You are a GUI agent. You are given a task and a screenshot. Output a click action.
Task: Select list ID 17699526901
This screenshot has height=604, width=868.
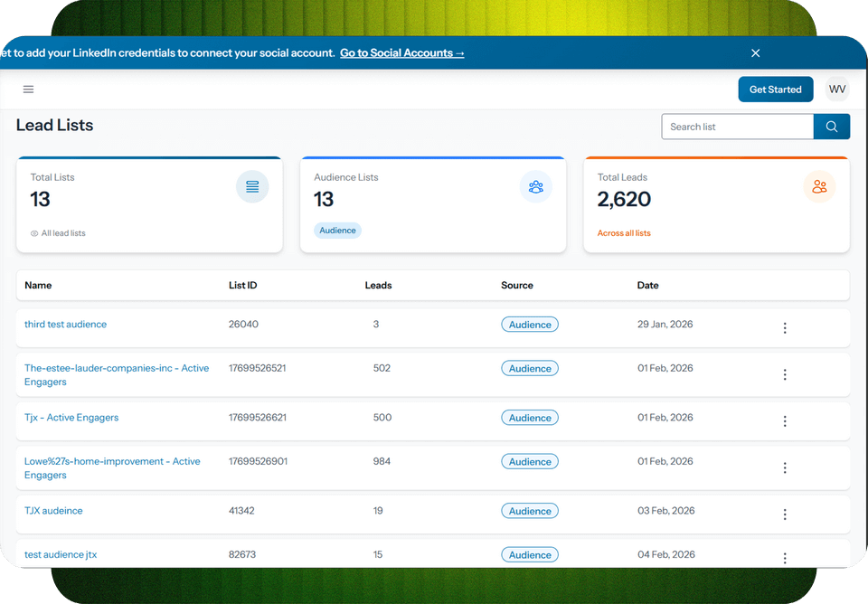(258, 461)
